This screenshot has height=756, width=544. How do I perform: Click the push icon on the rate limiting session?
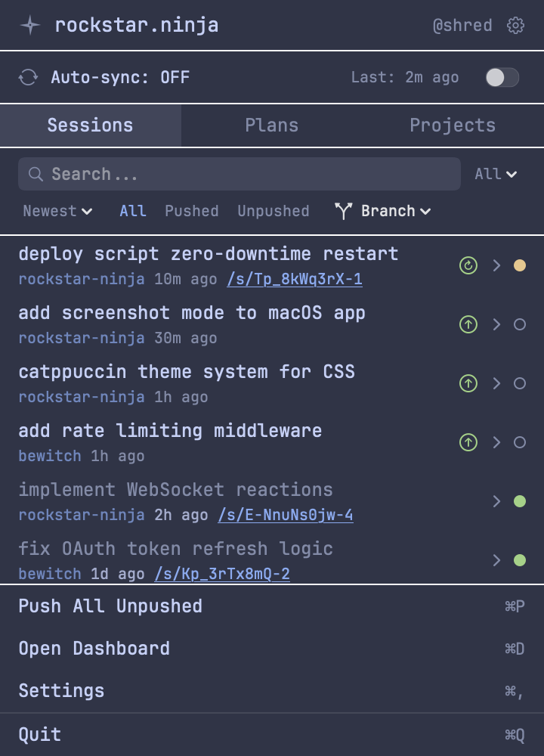pyautogui.click(x=468, y=442)
